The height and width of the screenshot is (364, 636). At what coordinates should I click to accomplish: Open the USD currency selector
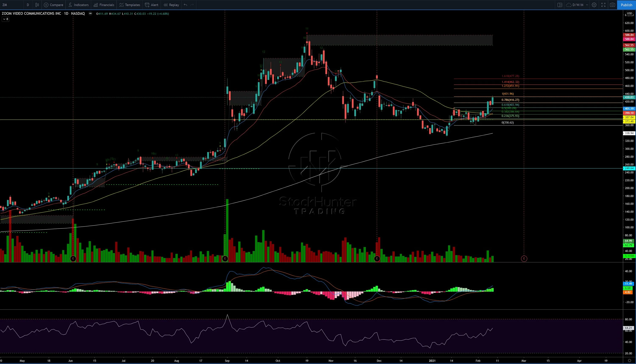[x=629, y=13]
